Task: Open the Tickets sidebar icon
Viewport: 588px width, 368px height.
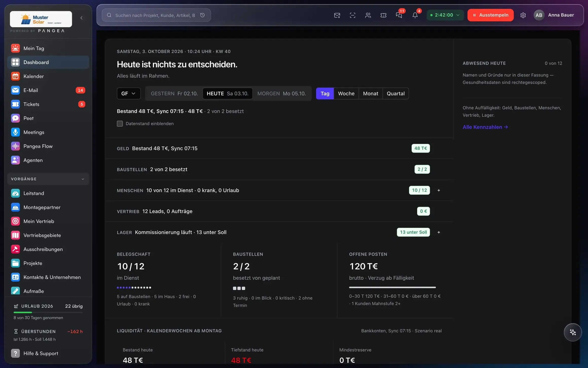Action: 15,104
